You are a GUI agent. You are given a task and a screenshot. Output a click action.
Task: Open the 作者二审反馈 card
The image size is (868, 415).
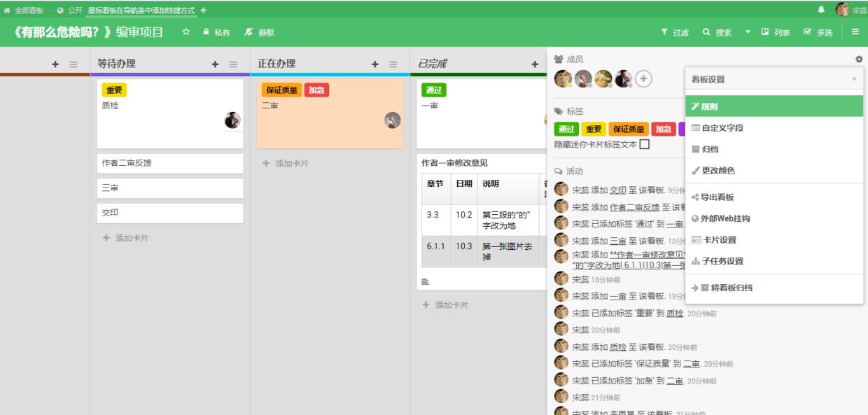[170, 163]
